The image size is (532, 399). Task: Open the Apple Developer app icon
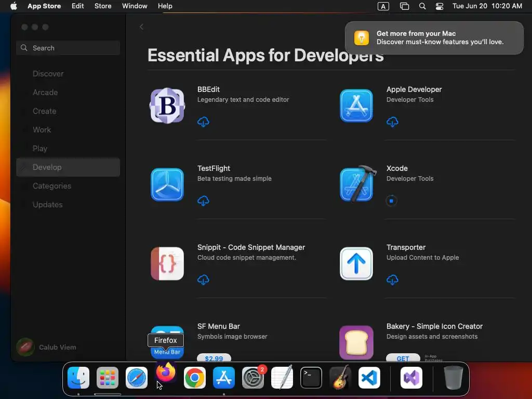[356, 105]
